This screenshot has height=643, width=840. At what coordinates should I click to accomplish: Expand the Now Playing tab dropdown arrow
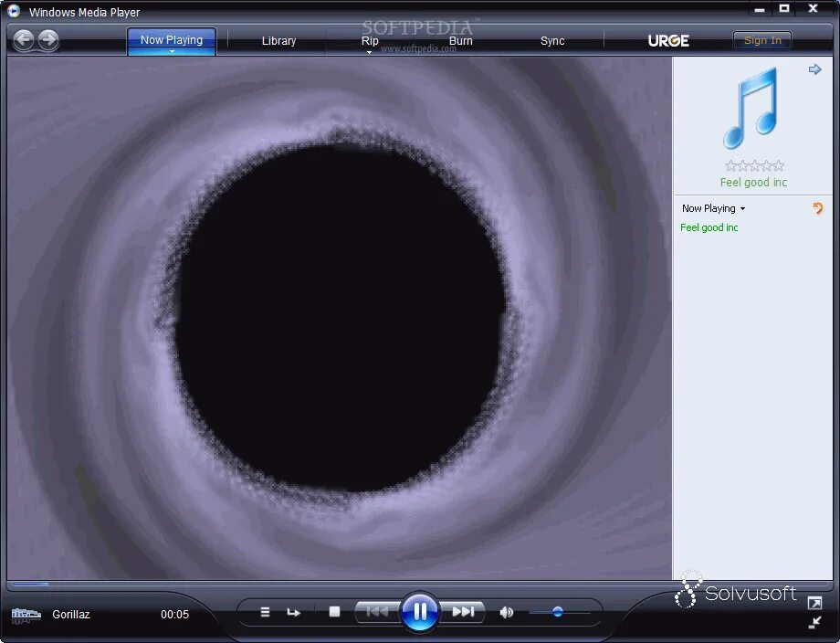(172, 52)
